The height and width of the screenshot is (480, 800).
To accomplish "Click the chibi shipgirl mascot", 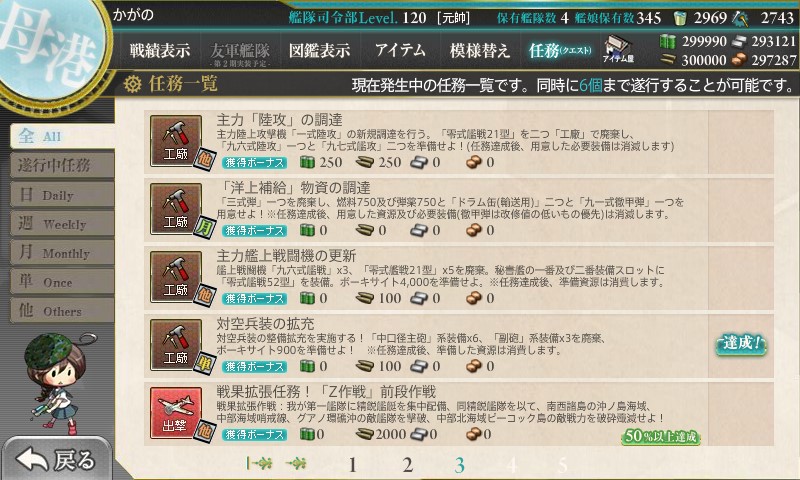I will pyautogui.click(x=58, y=381).
